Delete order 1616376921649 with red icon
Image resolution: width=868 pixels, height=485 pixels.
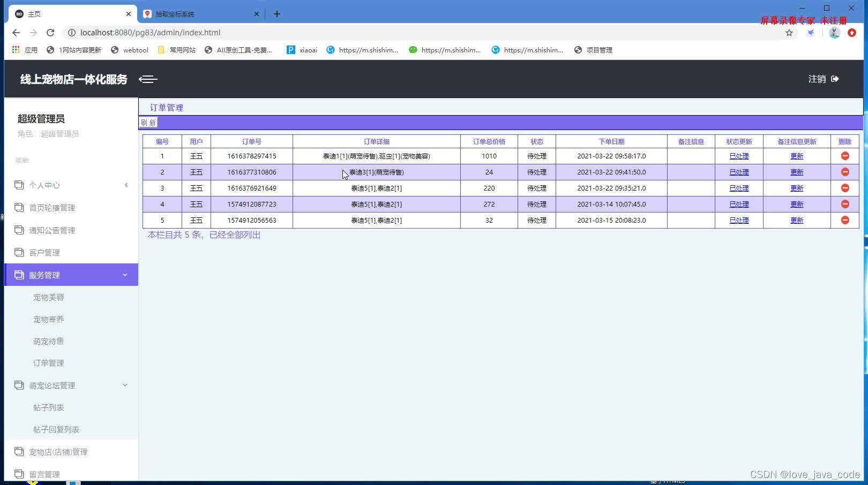pyautogui.click(x=845, y=188)
